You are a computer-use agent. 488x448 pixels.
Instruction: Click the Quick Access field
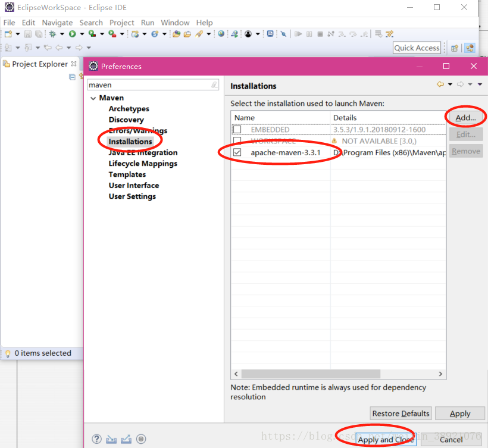tap(417, 48)
